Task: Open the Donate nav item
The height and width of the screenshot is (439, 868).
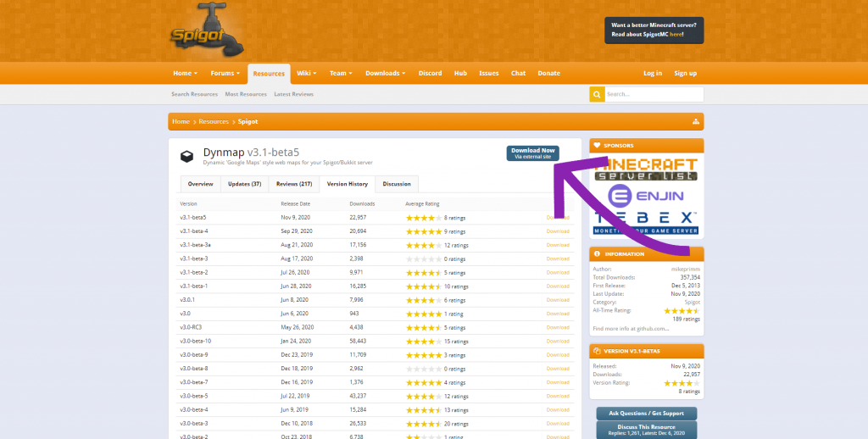Action: tap(548, 73)
